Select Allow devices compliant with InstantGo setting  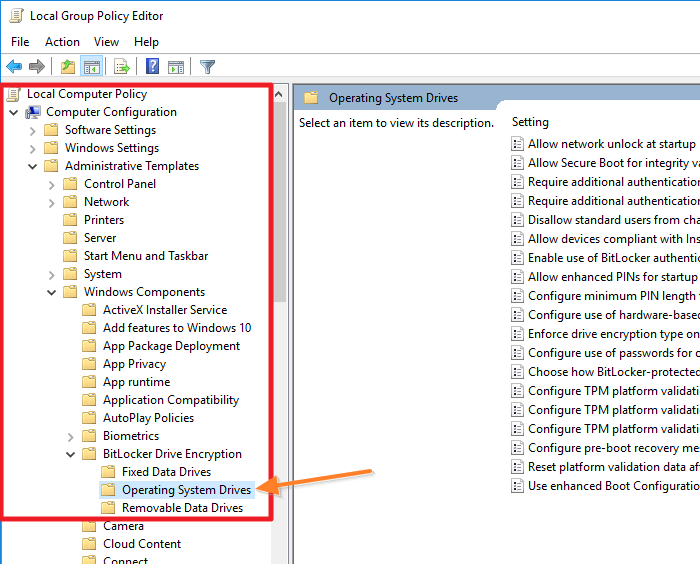point(613,239)
